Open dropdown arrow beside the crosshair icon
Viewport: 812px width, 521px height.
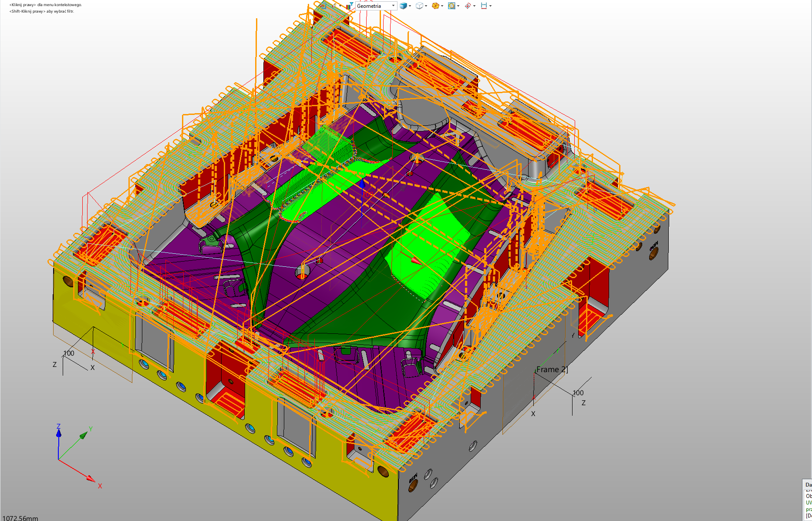[x=474, y=6]
